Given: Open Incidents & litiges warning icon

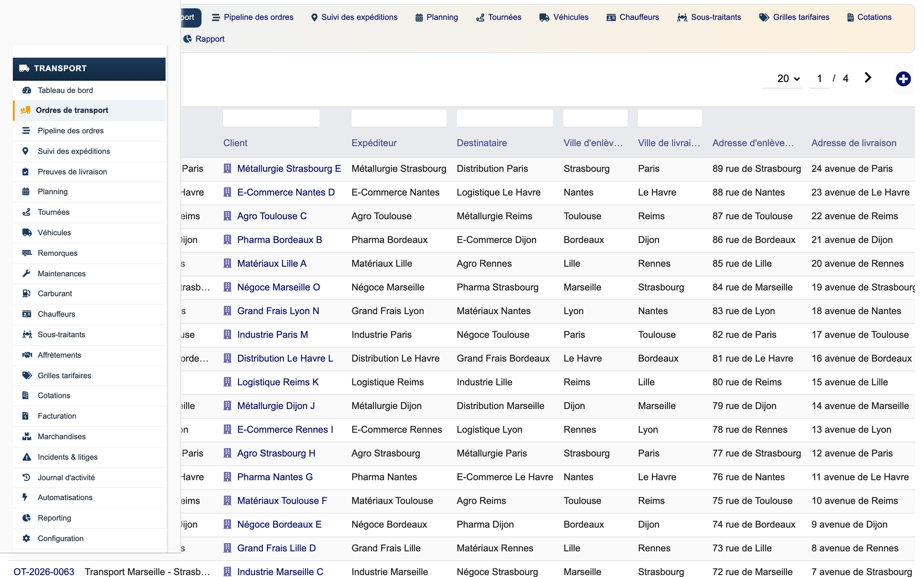Looking at the screenshot, I should pos(27,457).
